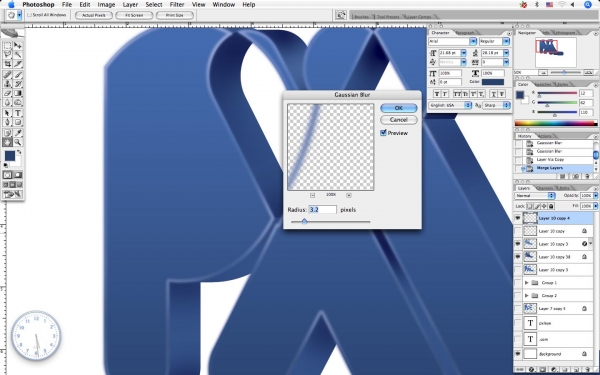Image resolution: width=600 pixels, height=375 pixels.
Task: Click the Gaussian Blur radius slider
Action: (x=305, y=221)
